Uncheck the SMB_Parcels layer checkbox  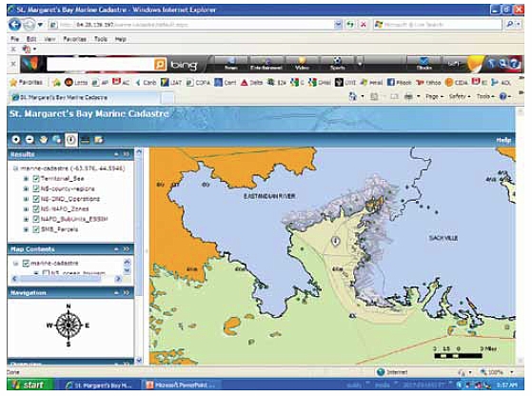point(36,229)
